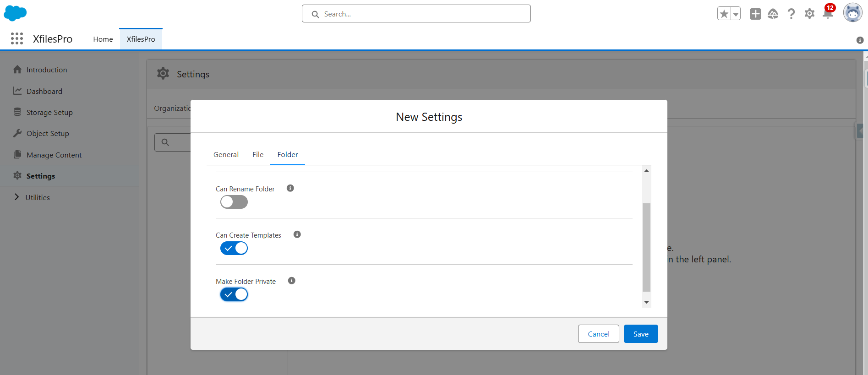Click the Introduction home icon
Viewport: 868px width, 375px height.
tap(17, 70)
